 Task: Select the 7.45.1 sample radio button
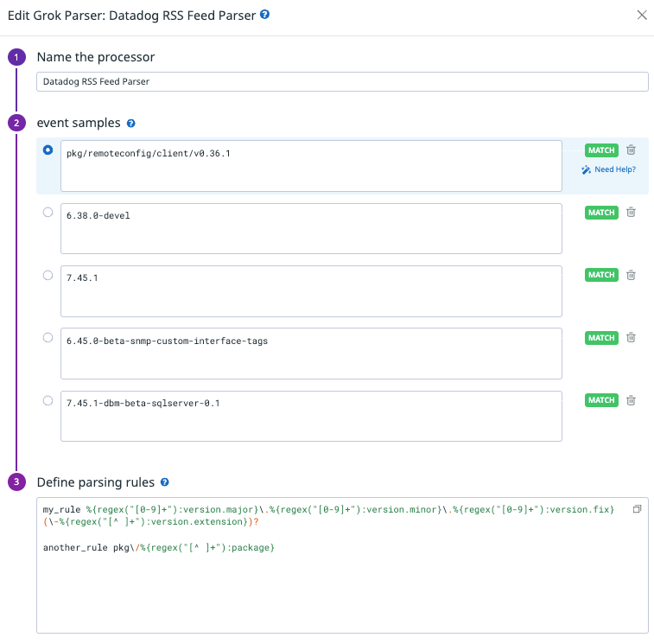[48, 275]
